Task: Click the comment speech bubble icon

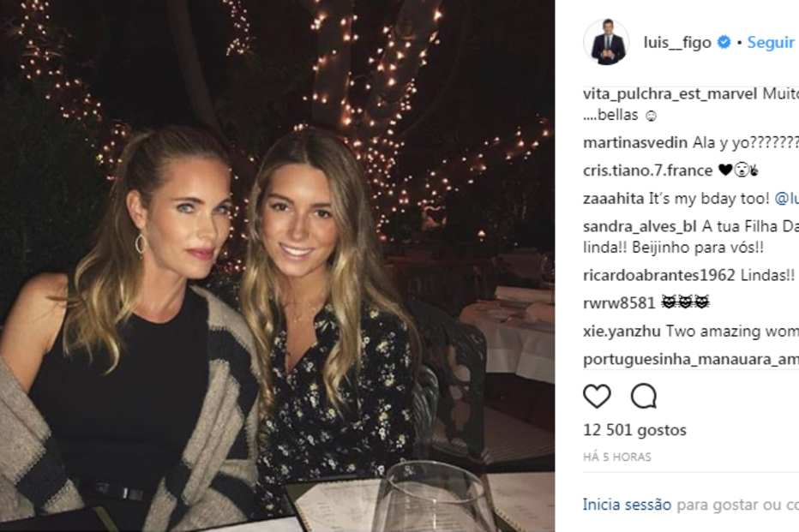Action: 644,396
